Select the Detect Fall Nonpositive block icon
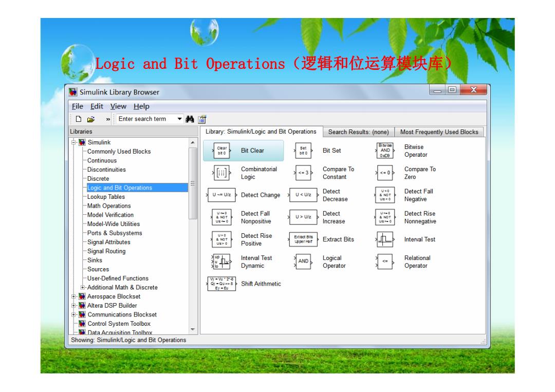This screenshot has height=392, width=555. 221,217
